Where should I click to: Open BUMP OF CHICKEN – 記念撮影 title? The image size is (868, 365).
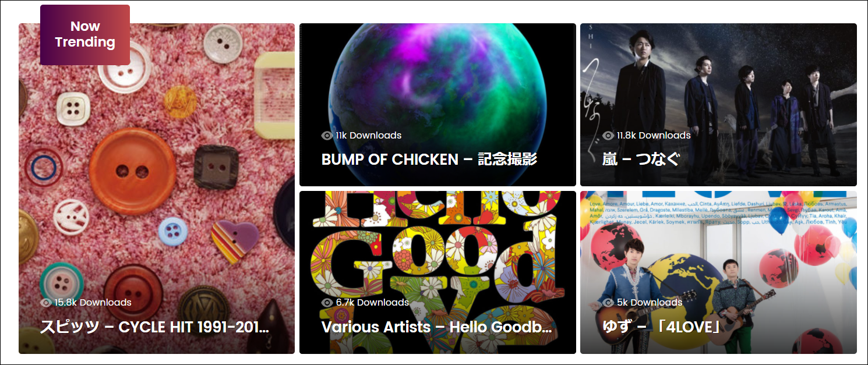(x=429, y=160)
